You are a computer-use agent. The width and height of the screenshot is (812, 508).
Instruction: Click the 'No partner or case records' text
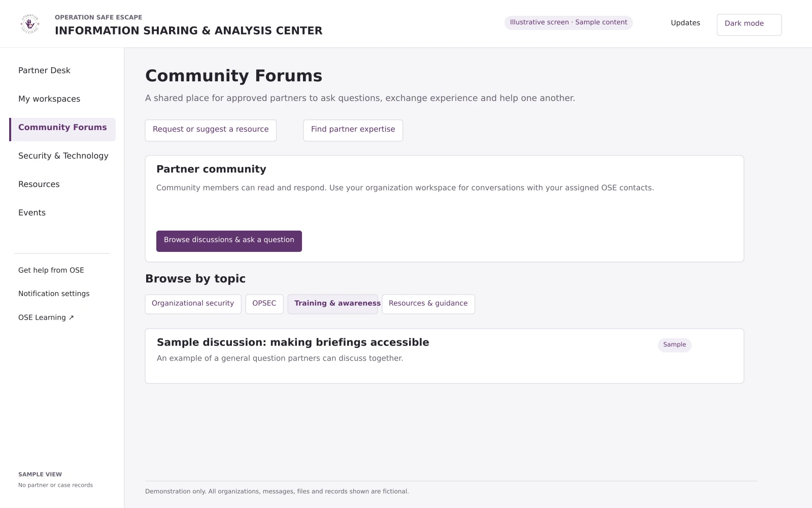(x=55, y=485)
